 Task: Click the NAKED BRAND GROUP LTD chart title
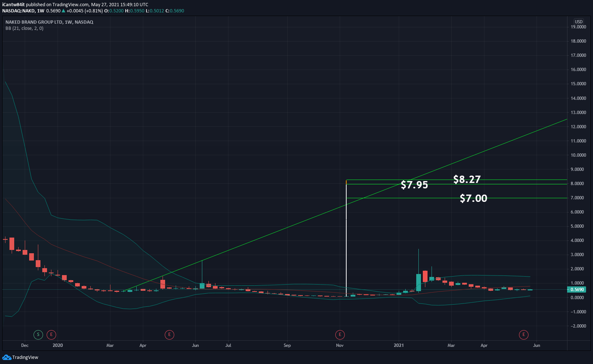pos(49,22)
